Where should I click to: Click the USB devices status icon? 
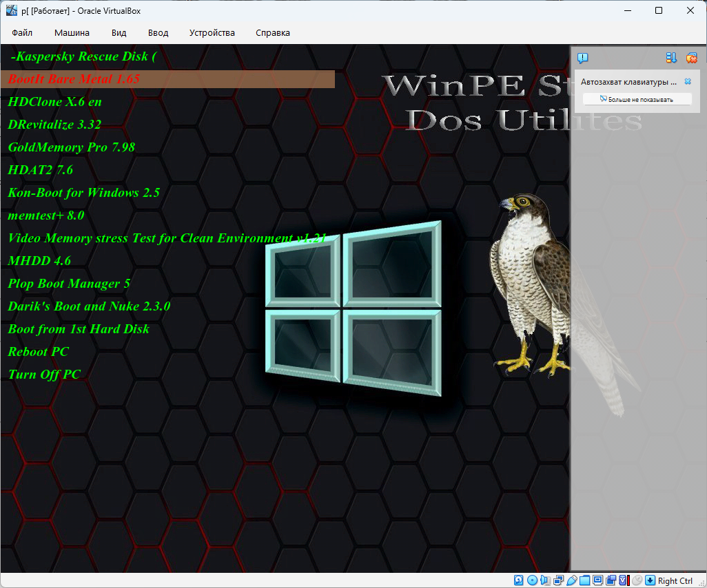coord(571,580)
